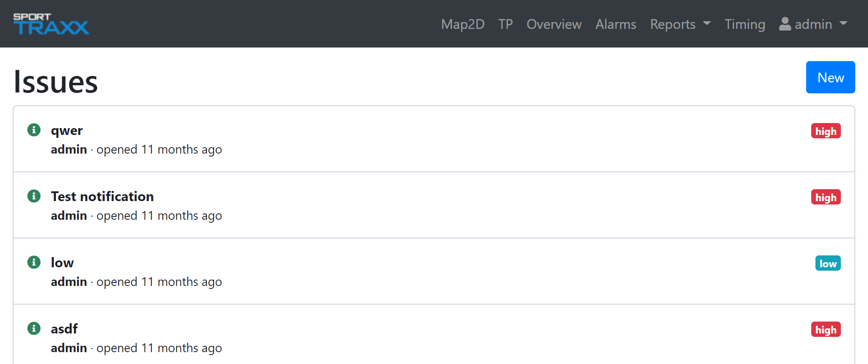The width and height of the screenshot is (868, 364).
Task: Click the high badge on asdf issue
Action: (x=826, y=330)
